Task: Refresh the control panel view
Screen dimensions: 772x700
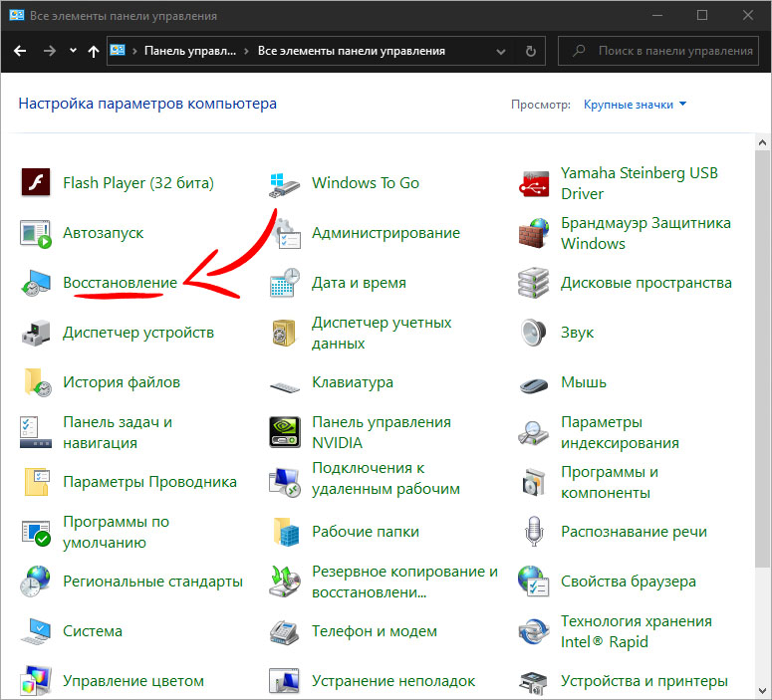Action: coord(530,51)
